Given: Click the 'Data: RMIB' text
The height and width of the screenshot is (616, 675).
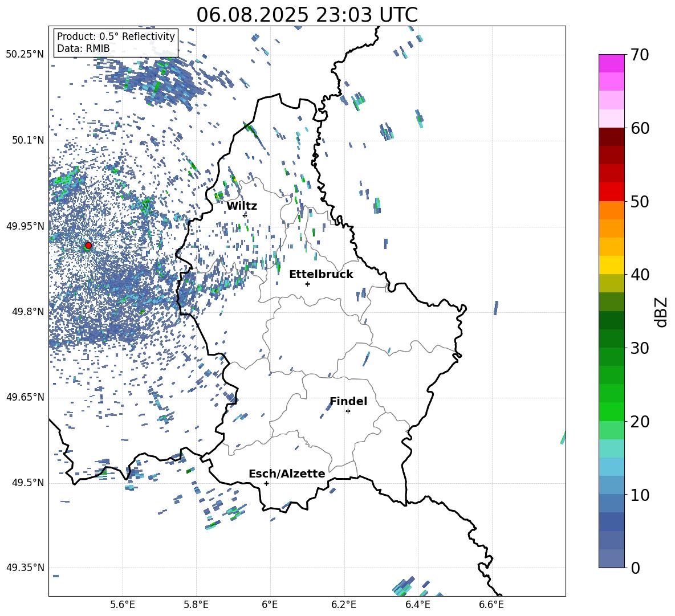Looking at the screenshot, I should [83, 48].
